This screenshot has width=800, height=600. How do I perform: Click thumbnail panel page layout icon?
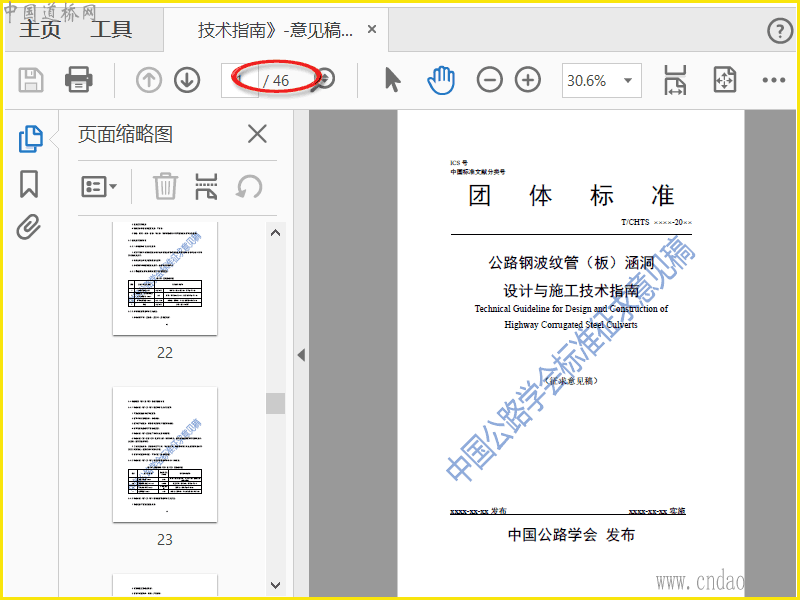[x=206, y=186]
